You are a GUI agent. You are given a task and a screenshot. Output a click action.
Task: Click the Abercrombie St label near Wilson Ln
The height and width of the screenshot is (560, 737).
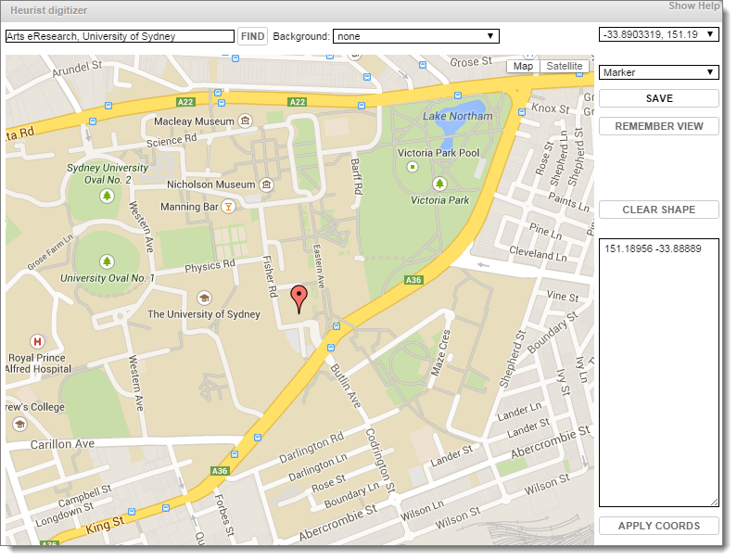click(338, 522)
